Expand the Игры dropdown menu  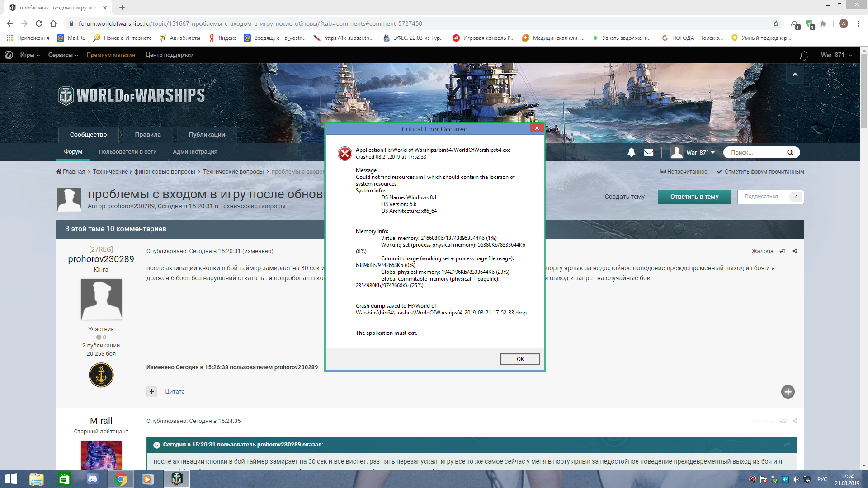point(30,55)
